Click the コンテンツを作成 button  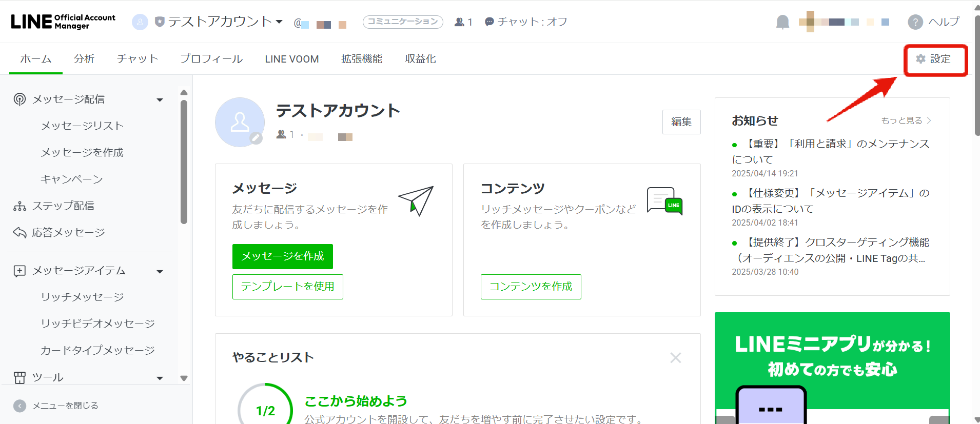pos(531,287)
